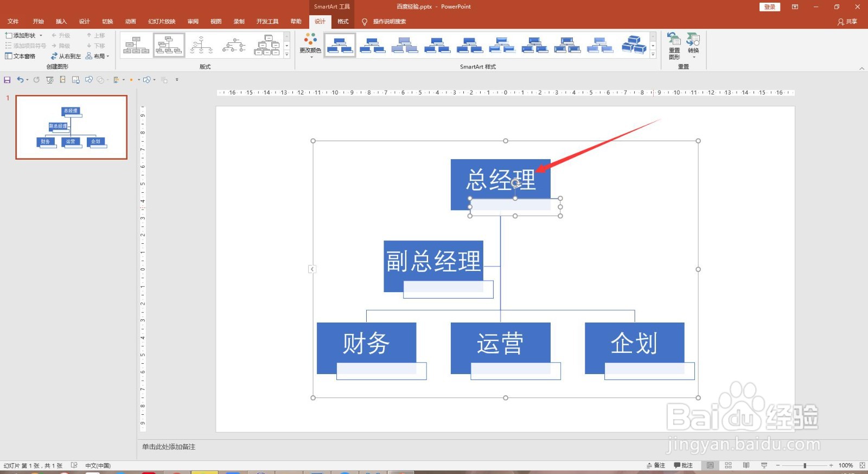The height and width of the screenshot is (474, 868).
Task: Click the zoom slider handle
Action: click(805, 465)
